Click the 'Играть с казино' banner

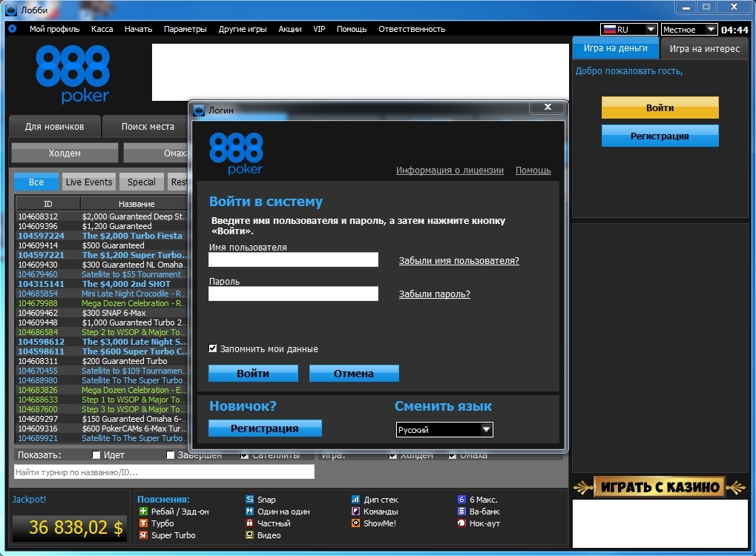click(660, 487)
